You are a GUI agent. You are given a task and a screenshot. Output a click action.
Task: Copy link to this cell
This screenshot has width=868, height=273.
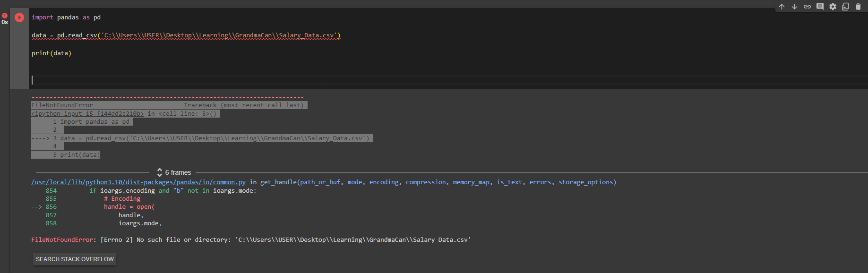(x=807, y=7)
